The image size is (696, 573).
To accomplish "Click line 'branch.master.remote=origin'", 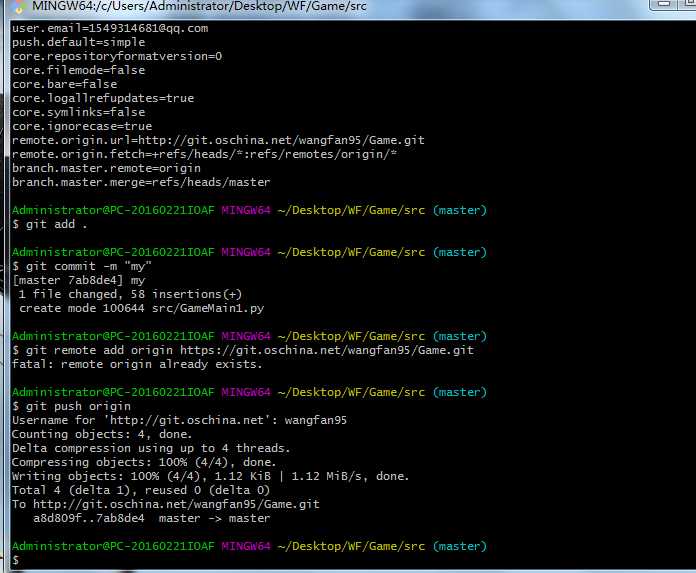I will point(107,168).
